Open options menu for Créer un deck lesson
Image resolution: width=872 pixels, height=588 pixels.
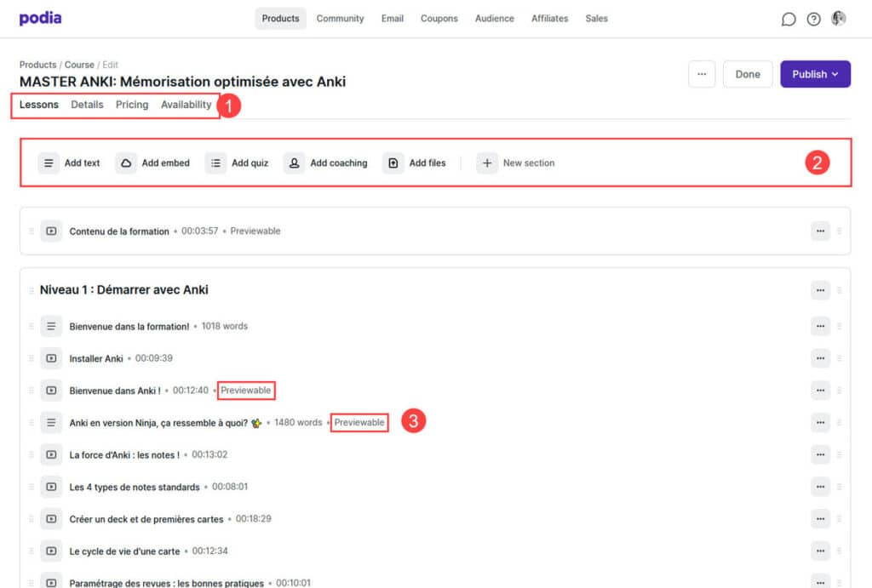coord(820,519)
